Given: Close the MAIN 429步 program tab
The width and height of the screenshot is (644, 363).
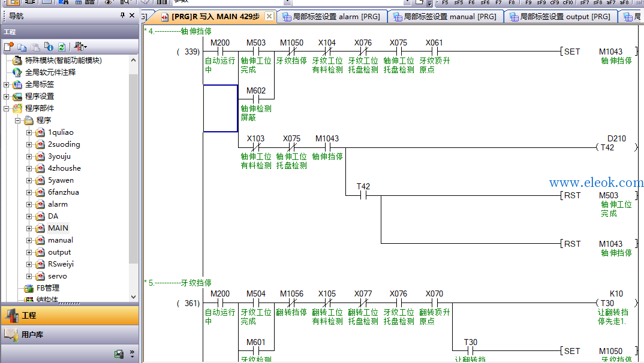Looking at the screenshot, I should [x=269, y=16].
